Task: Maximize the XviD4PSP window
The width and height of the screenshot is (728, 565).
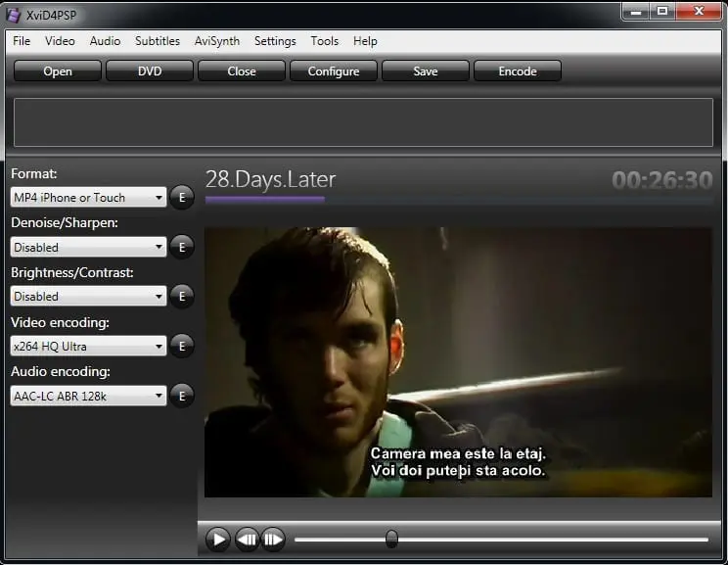Action: 662,11
